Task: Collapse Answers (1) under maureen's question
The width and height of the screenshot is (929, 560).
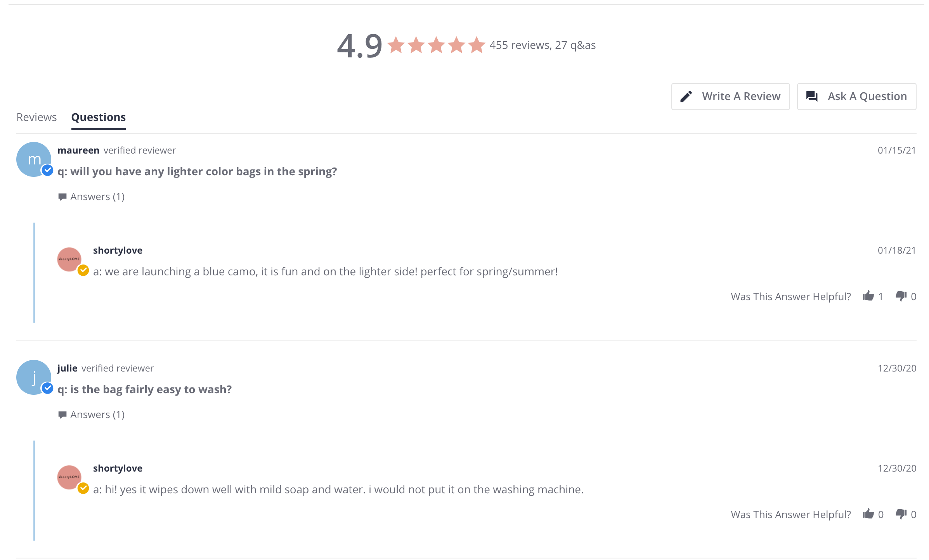Action: point(92,197)
